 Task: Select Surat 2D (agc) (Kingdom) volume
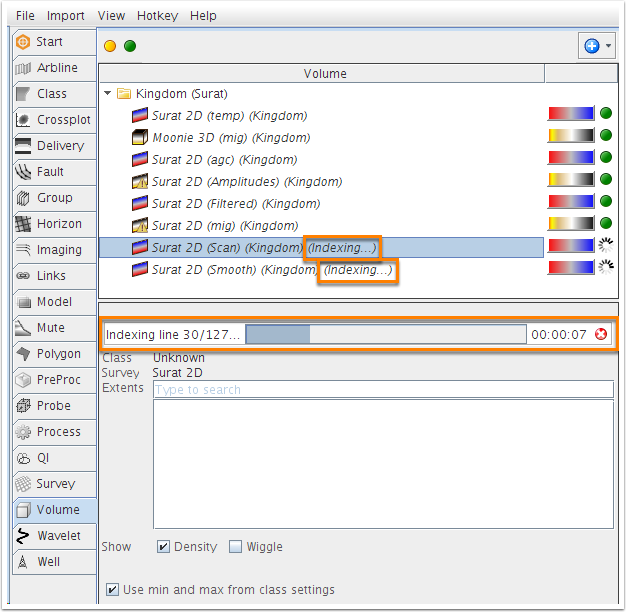(224, 160)
